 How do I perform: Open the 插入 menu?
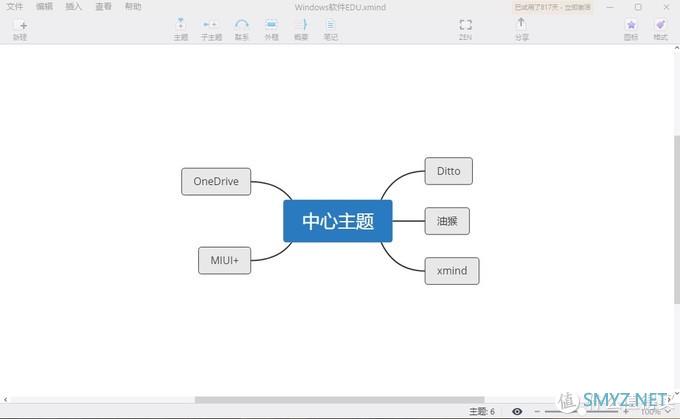coord(73,7)
